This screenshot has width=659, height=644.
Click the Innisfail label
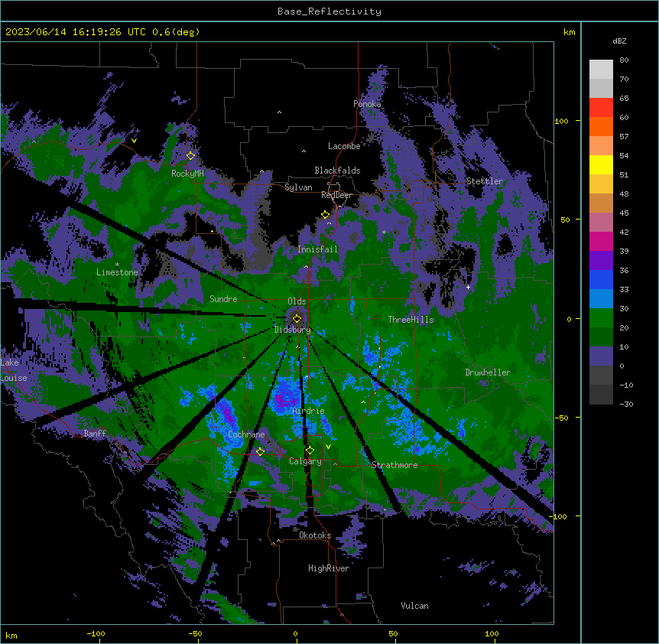317,249
